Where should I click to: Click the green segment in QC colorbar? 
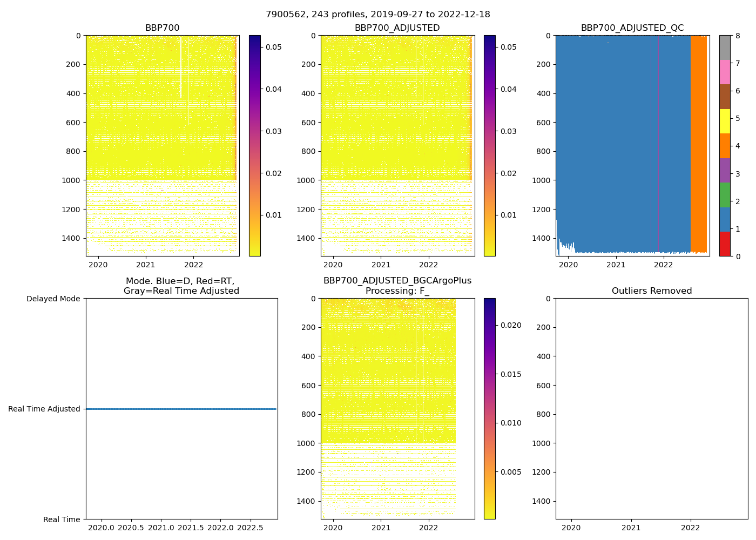[725, 195]
